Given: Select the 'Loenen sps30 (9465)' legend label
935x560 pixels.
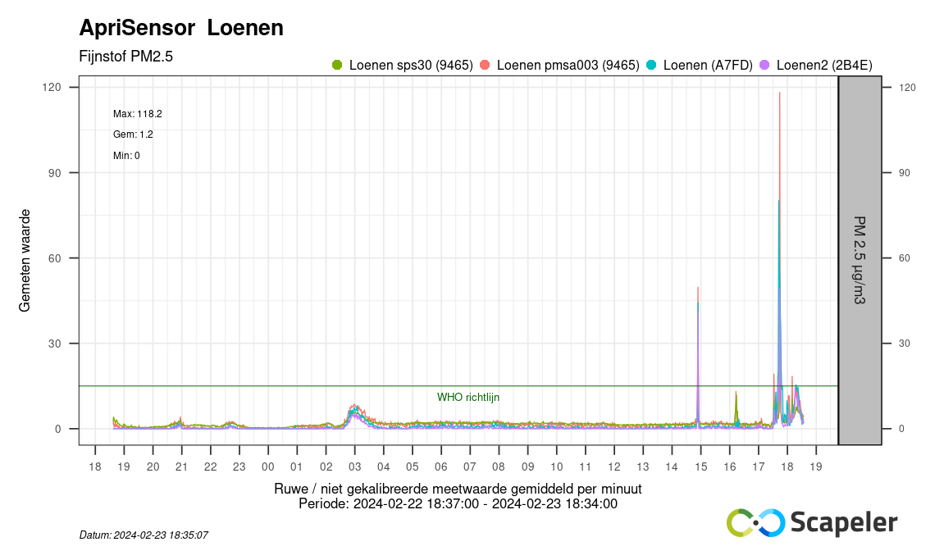Looking at the screenshot, I should click(411, 66).
